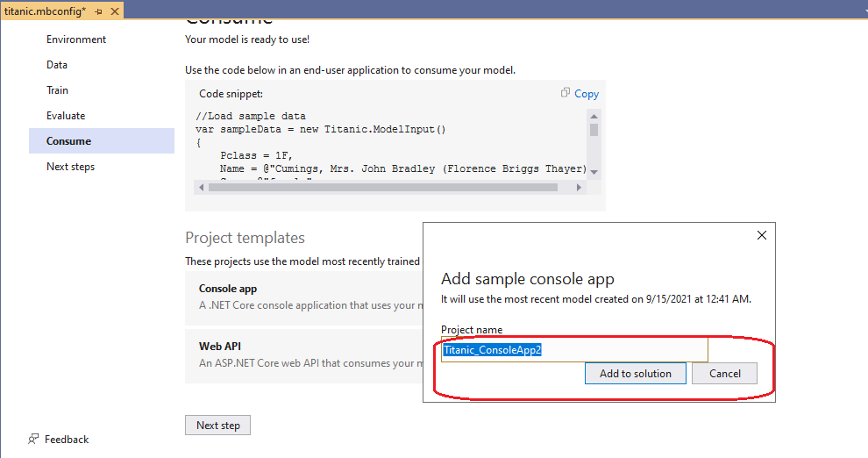
Task: Click the 'Project templates' heading
Action: click(245, 238)
